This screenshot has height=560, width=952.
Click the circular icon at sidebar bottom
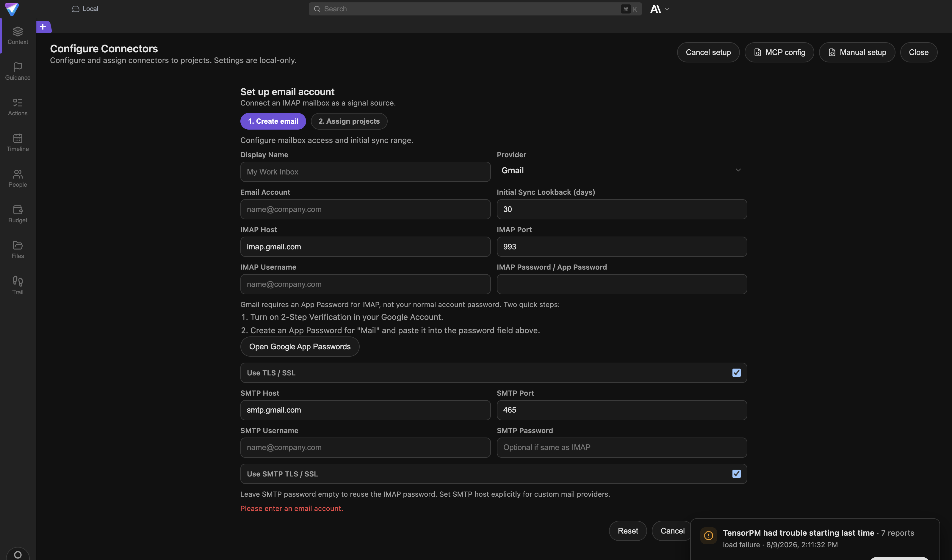[18, 554]
